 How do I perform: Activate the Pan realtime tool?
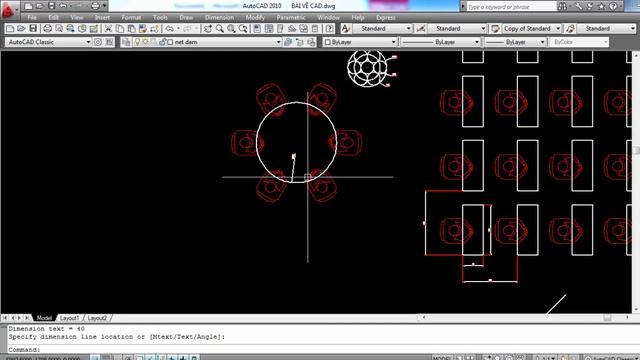coord(208,29)
